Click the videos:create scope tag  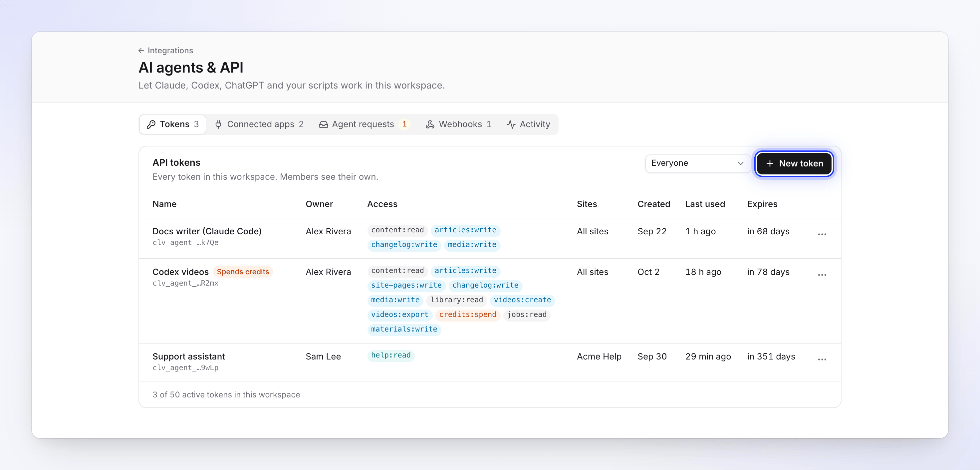coord(522,300)
